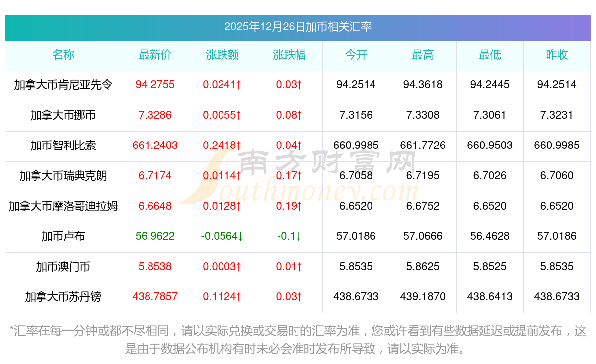Click the previous close 7.3231

pyautogui.click(x=557, y=115)
